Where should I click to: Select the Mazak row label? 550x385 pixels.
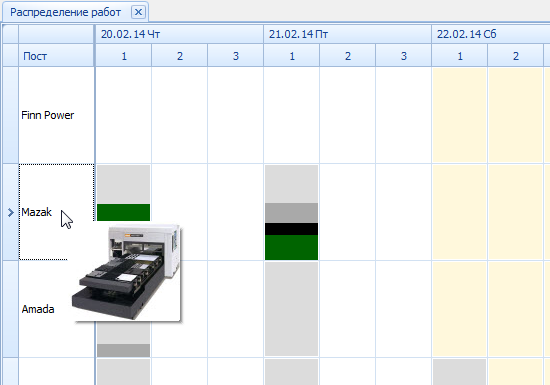[x=36, y=212]
